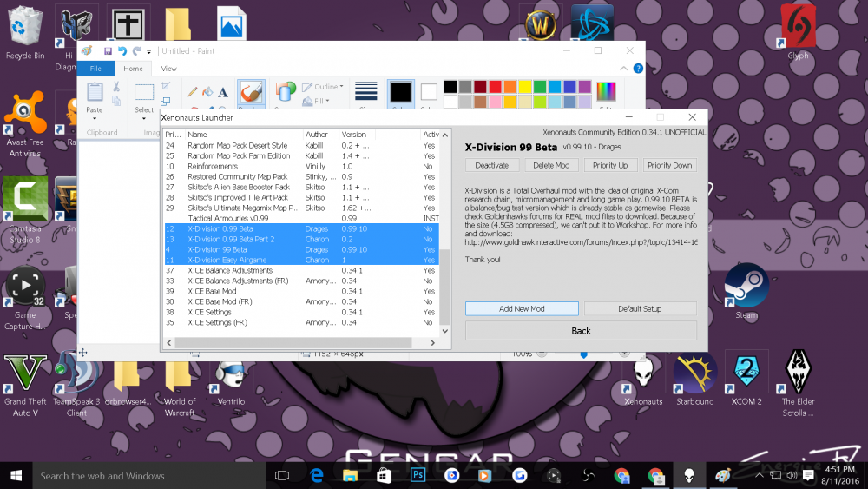
Task: Click the Default Setup button
Action: point(640,308)
